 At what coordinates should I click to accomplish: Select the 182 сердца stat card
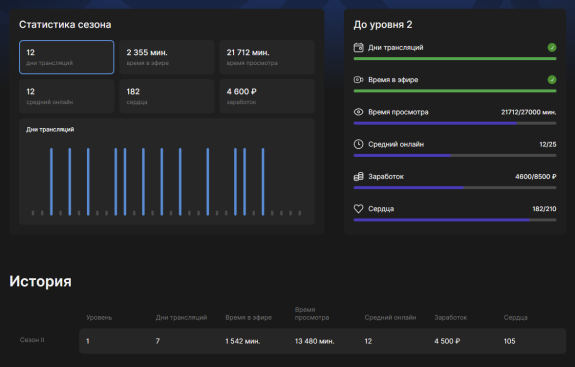(167, 96)
